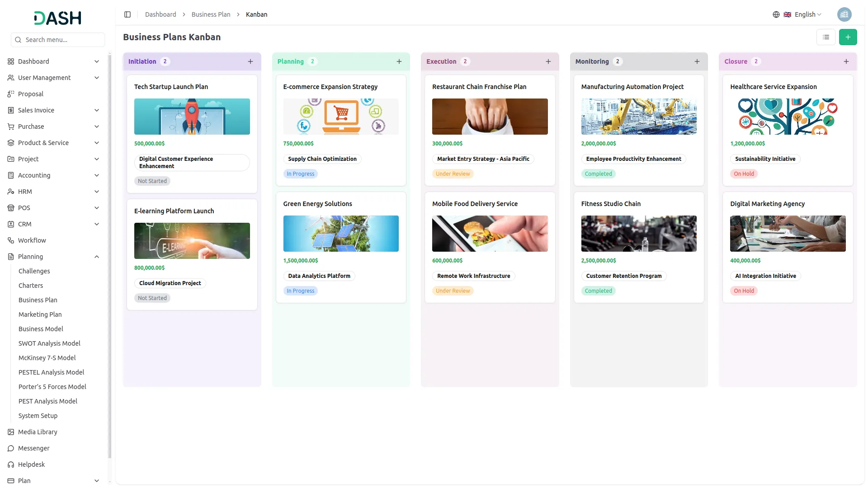This screenshot has height=488, width=868.
Task: Go to Business Plan breadcrumb link
Action: [x=211, y=14]
